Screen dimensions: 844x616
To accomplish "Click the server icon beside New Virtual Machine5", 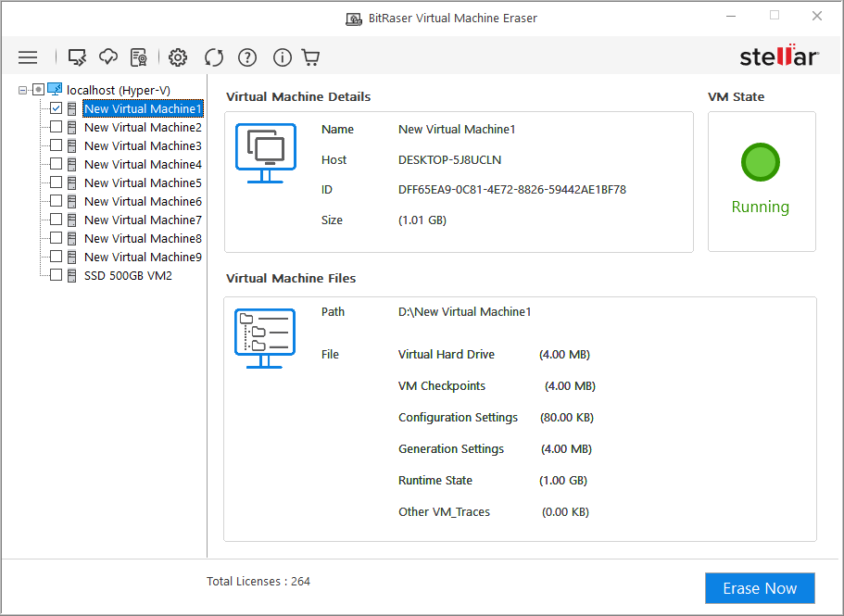I will coord(71,182).
